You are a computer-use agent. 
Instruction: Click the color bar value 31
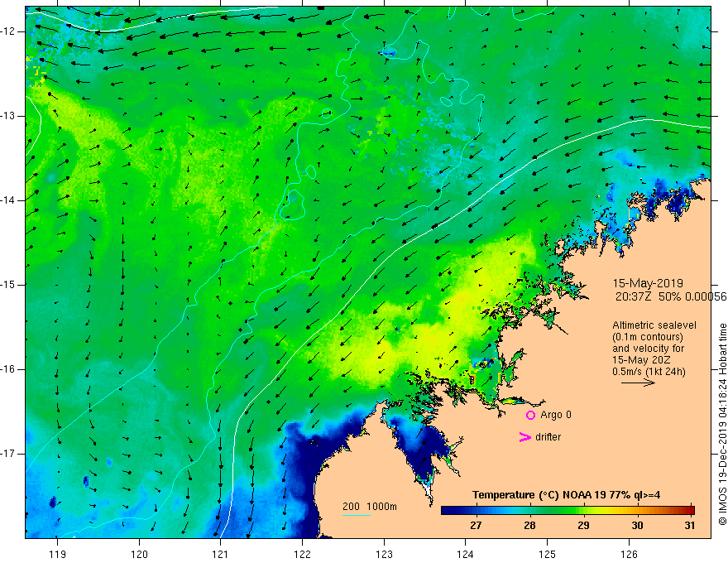pyautogui.click(x=689, y=526)
